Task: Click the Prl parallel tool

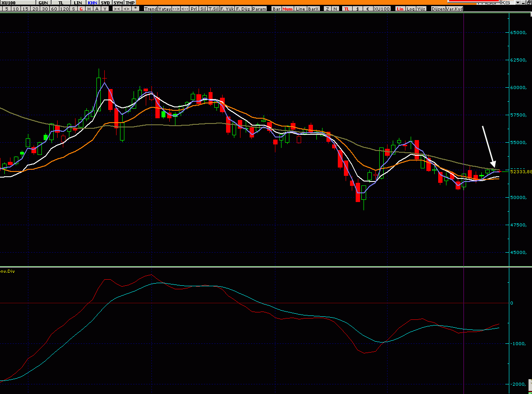Action: 194,9
